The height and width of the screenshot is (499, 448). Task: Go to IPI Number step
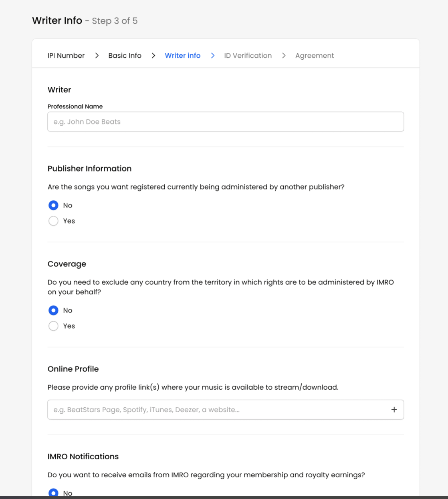pos(66,56)
